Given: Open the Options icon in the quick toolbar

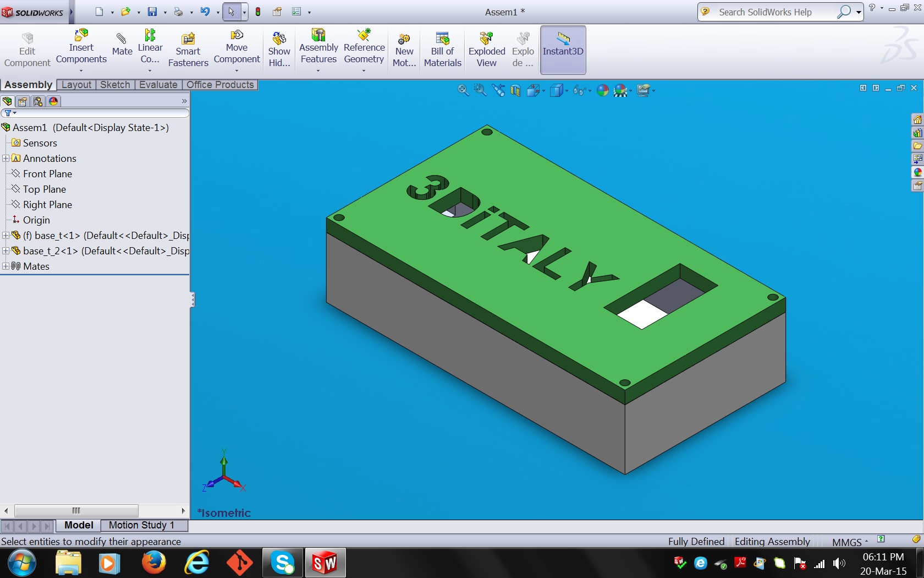Looking at the screenshot, I should (296, 12).
